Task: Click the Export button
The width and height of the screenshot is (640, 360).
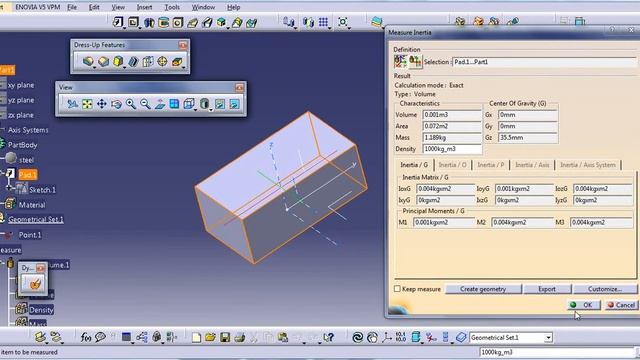Action: point(547,289)
